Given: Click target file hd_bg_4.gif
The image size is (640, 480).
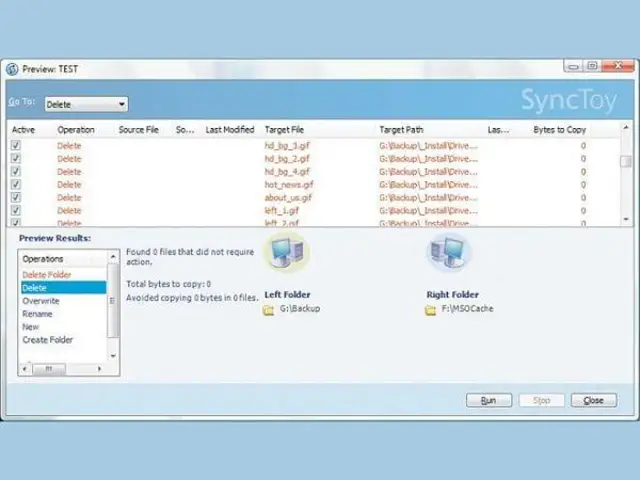Looking at the screenshot, I should (x=287, y=171).
